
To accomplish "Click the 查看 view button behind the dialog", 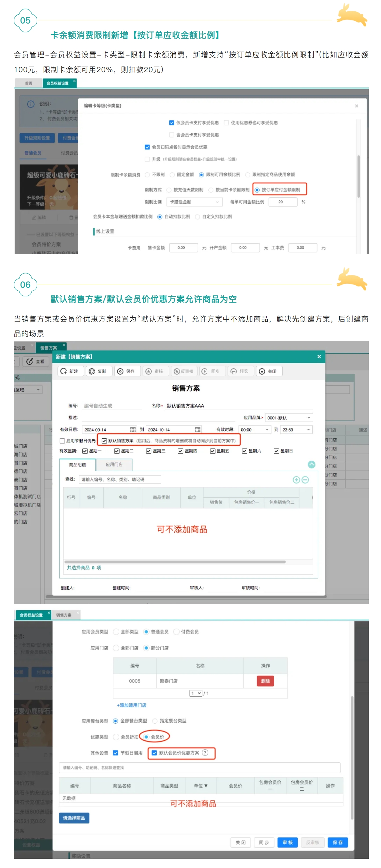I will pos(36,361).
